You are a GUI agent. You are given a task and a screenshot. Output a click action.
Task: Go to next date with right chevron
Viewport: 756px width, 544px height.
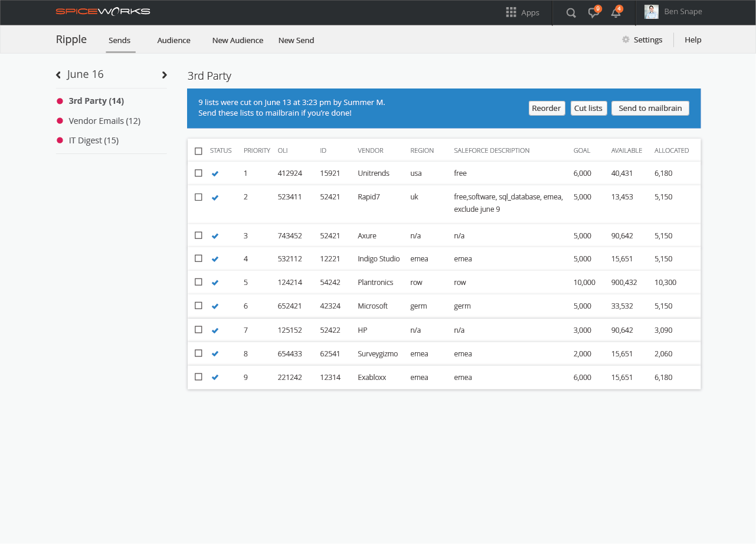[x=165, y=75]
